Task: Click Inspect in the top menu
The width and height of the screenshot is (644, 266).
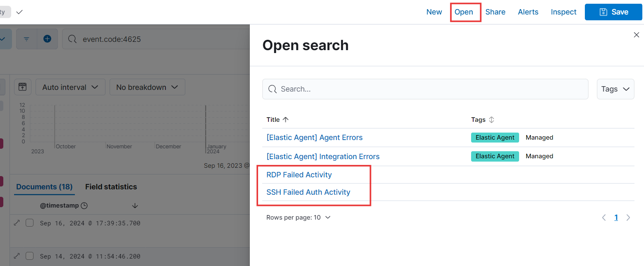Action: coord(563,12)
